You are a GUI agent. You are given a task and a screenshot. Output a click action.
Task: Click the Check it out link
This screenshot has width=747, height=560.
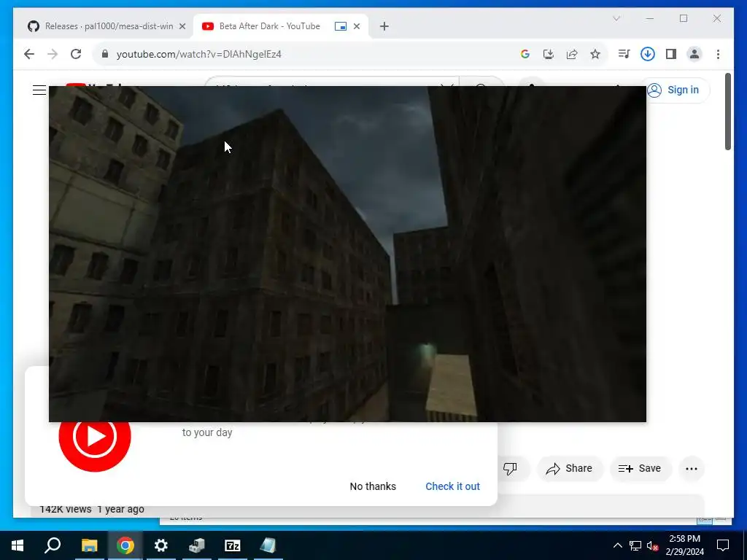tap(452, 486)
